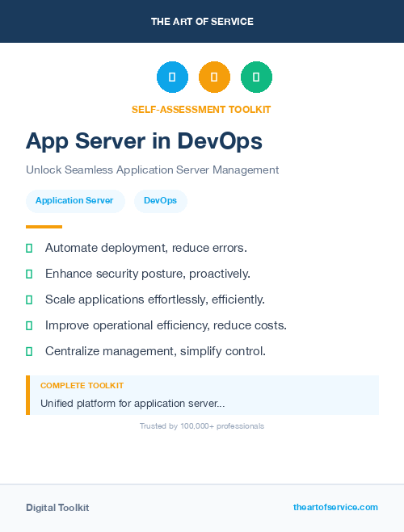404x532 pixels.
Task: Click 'Centralize management, simplify control.' text
Action: (155, 351)
